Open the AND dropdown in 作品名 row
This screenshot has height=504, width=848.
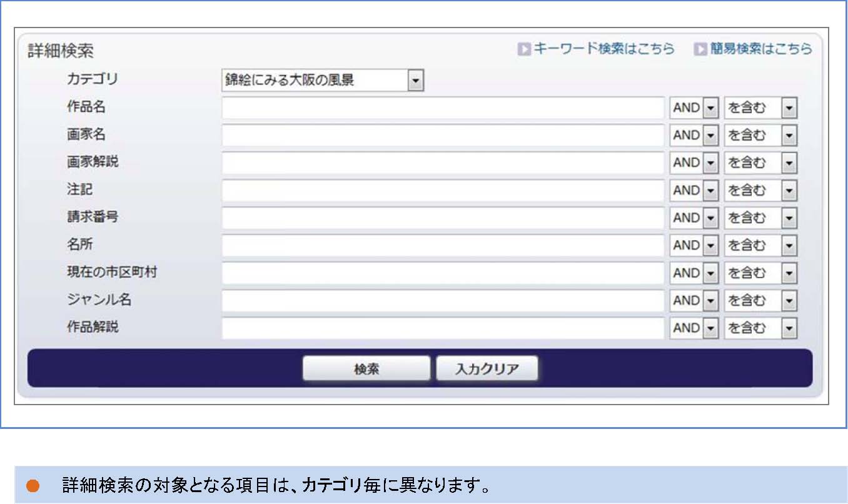tap(694, 108)
